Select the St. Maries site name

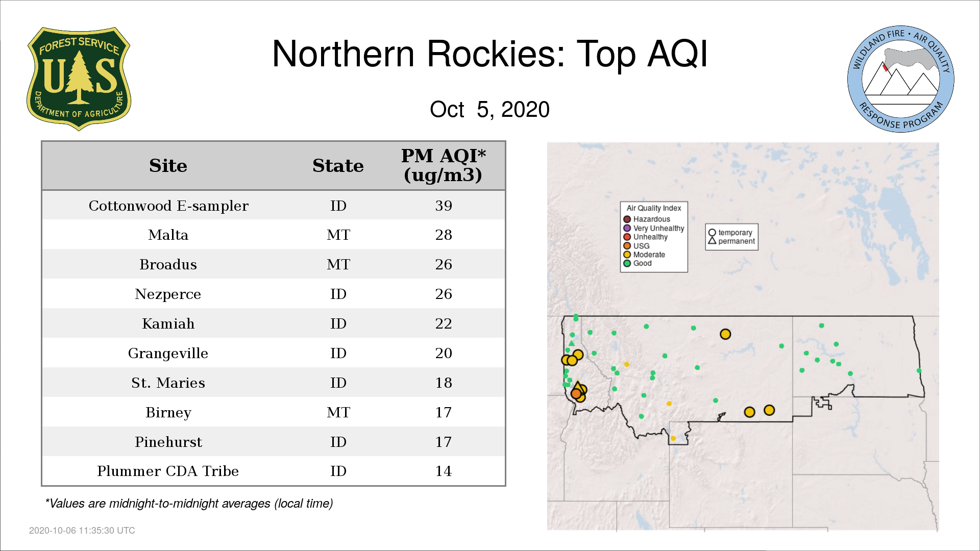[x=168, y=383]
